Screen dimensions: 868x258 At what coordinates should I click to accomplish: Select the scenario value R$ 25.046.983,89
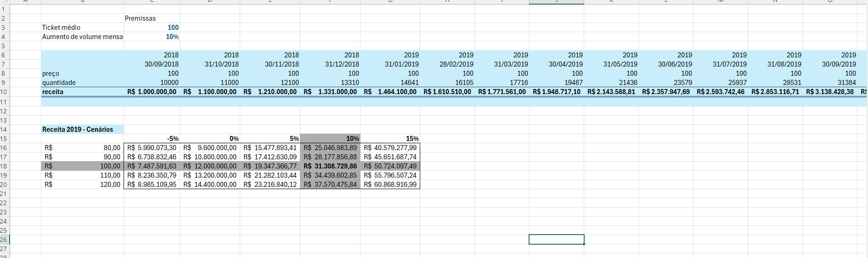point(330,148)
